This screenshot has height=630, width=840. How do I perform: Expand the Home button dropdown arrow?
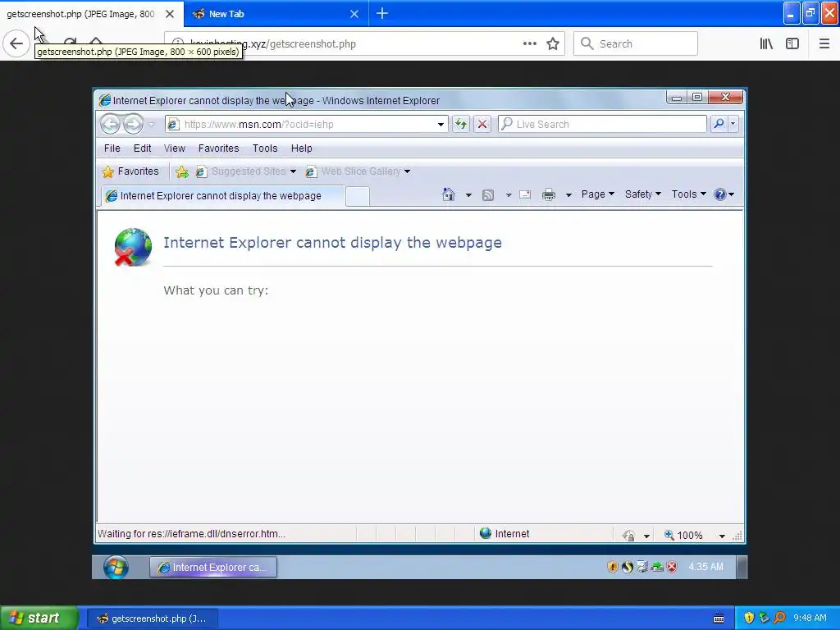click(x=468, y=195)
